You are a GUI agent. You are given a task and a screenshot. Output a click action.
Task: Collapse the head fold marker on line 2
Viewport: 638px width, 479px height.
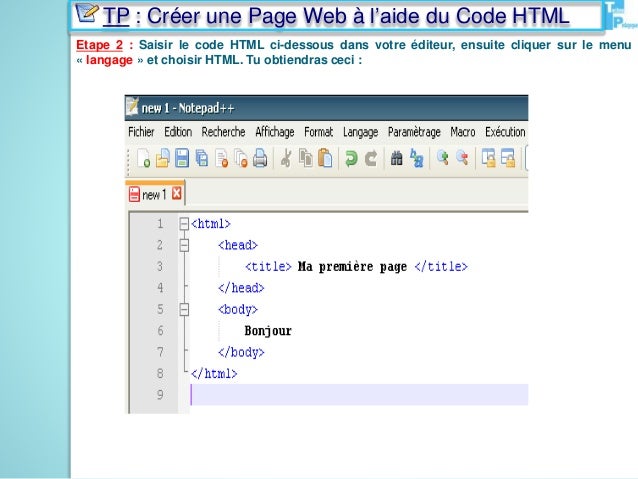(184, 245)
